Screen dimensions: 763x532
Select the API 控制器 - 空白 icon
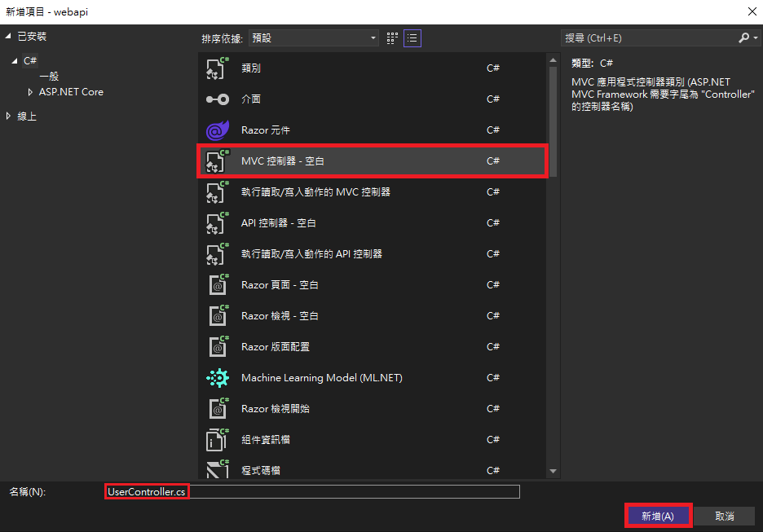217,223
